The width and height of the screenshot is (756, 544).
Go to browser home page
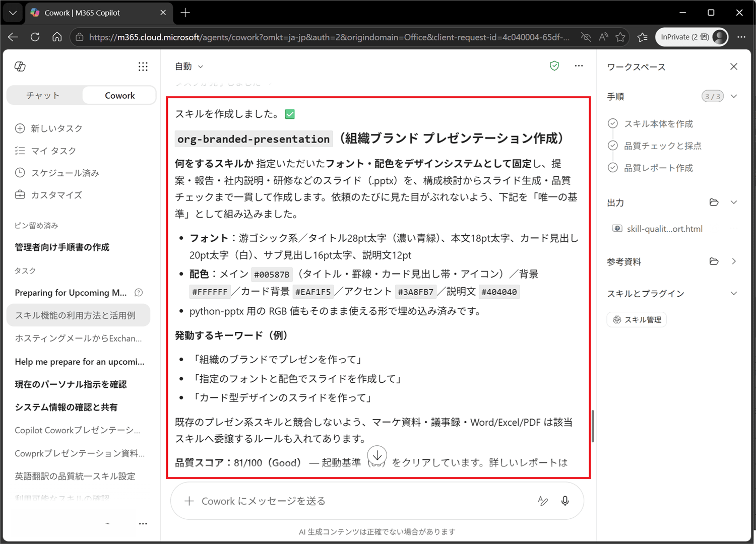[x=57, y=37]
